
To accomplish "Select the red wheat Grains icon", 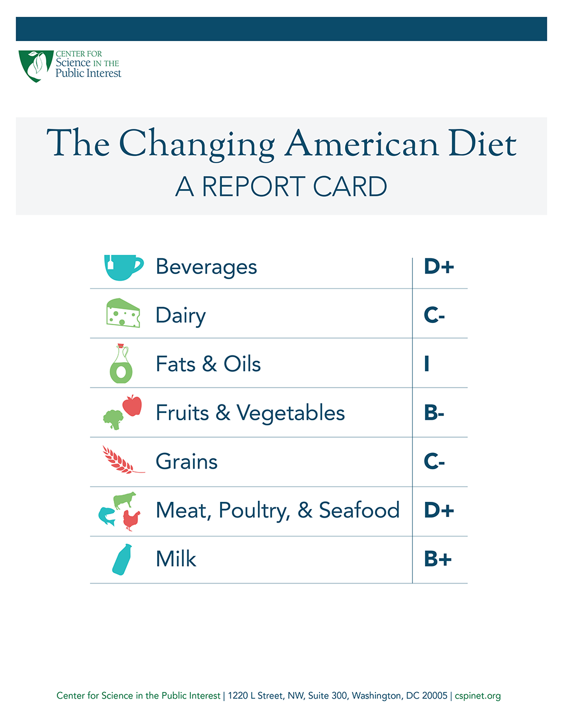I will (123, 459).
